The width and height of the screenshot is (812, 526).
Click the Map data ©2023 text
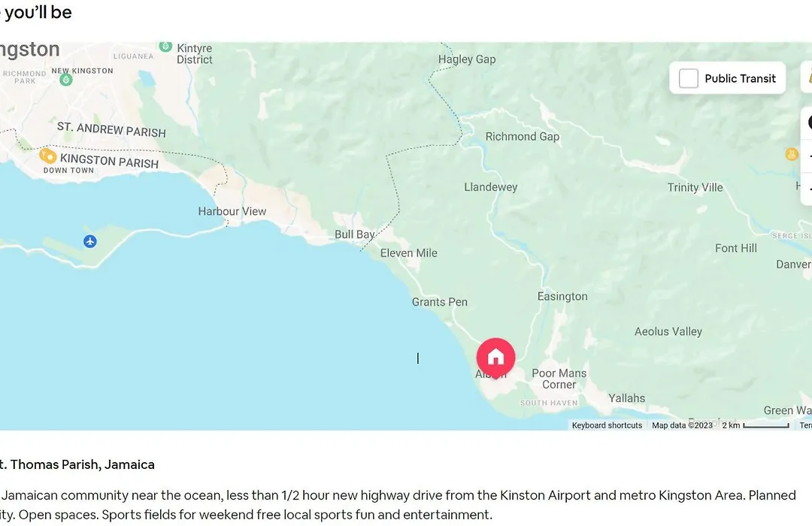coord(682,425)
